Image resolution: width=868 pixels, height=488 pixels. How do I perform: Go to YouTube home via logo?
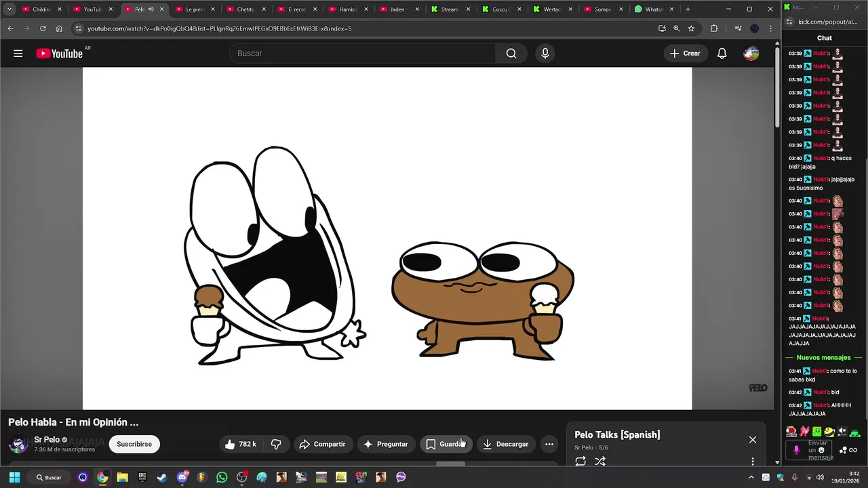59,54
